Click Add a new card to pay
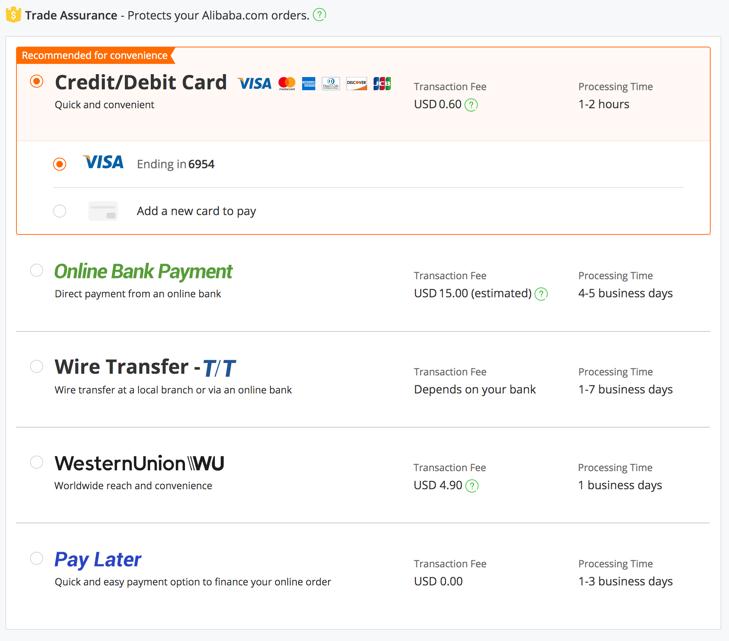729x641 pixels. click(x=196, y=211)
